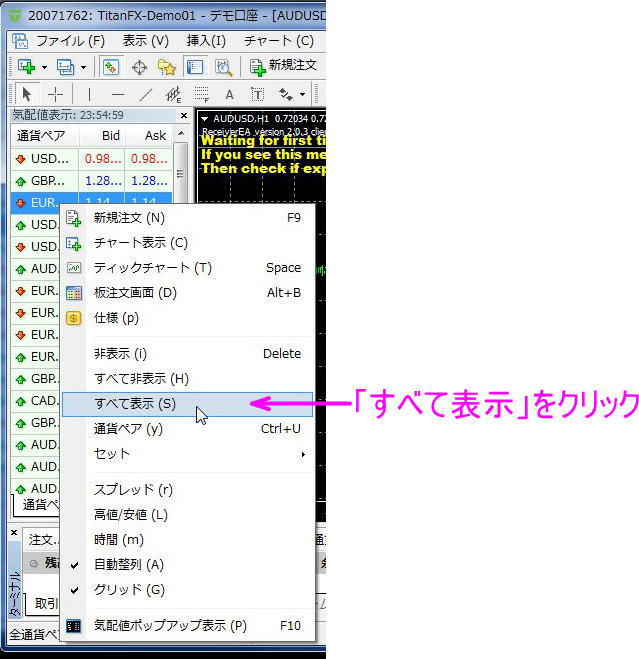The height and width of the screenshot is (659, 639).
Task: Select the trendline tool
Action: pos(145,94)
